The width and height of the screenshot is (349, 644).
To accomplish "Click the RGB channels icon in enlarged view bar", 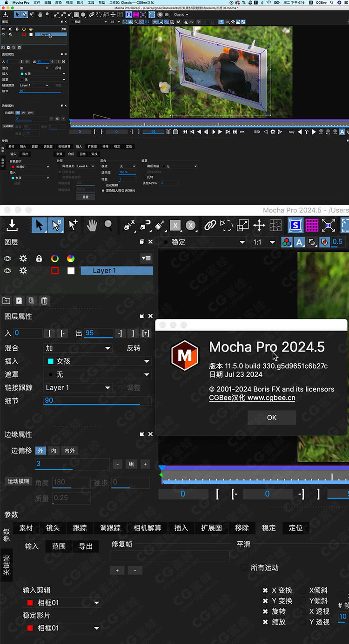I will tap(287, 242).
